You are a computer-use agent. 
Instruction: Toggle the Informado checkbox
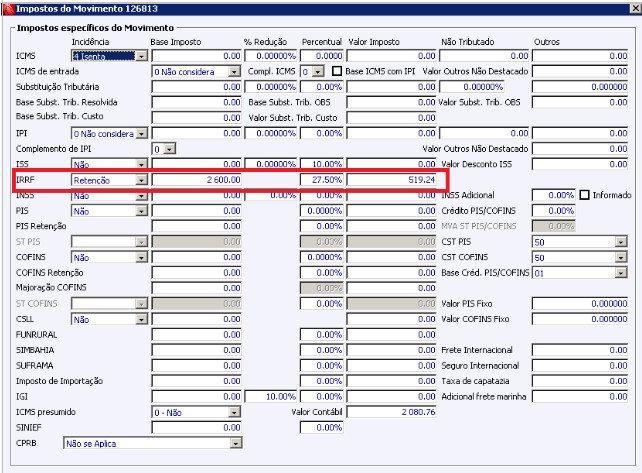coord(584,195)
